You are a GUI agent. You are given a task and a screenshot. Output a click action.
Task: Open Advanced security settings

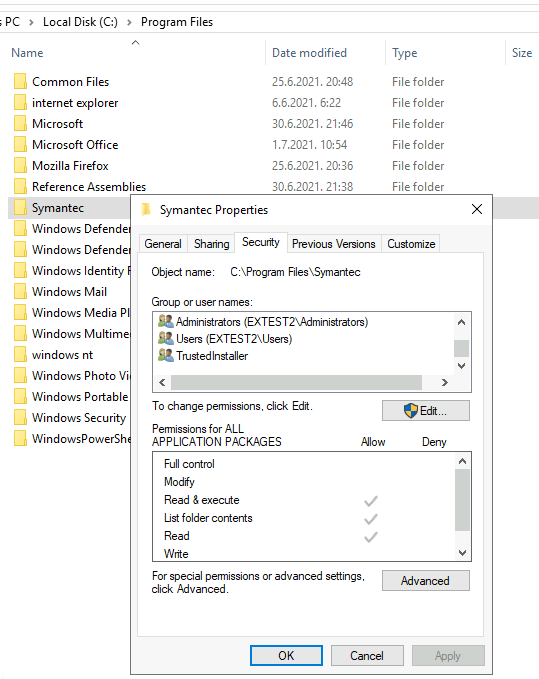(426, 580)
